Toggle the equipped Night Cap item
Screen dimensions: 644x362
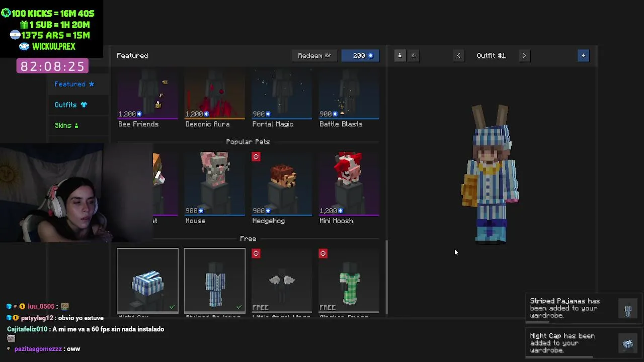click(x=147, y=281)
